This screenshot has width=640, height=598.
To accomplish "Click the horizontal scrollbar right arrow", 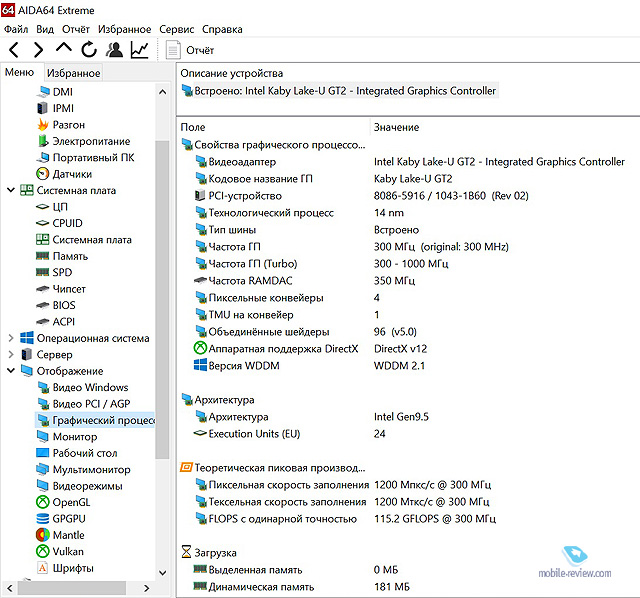I will point(147,588).
